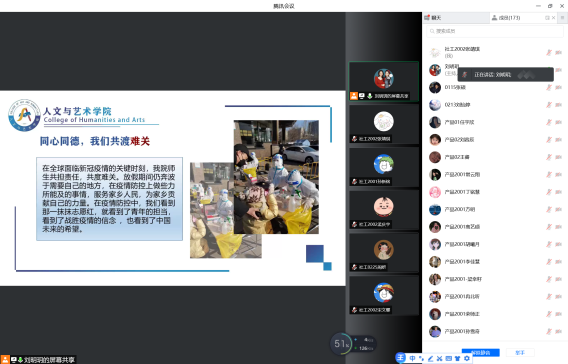Toggle the camera-off icon for member 0213
This screenshot has width=568, height=364.
click(x=559, y=105)
